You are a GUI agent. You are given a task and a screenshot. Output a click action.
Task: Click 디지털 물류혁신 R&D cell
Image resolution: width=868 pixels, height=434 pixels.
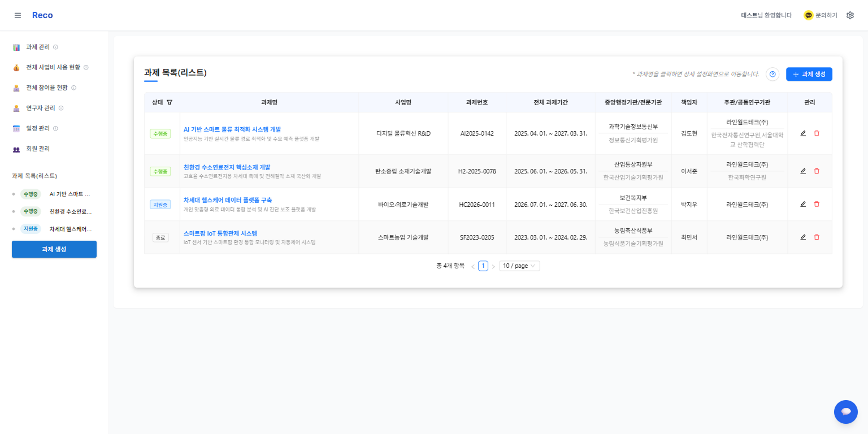pos(403,133)
